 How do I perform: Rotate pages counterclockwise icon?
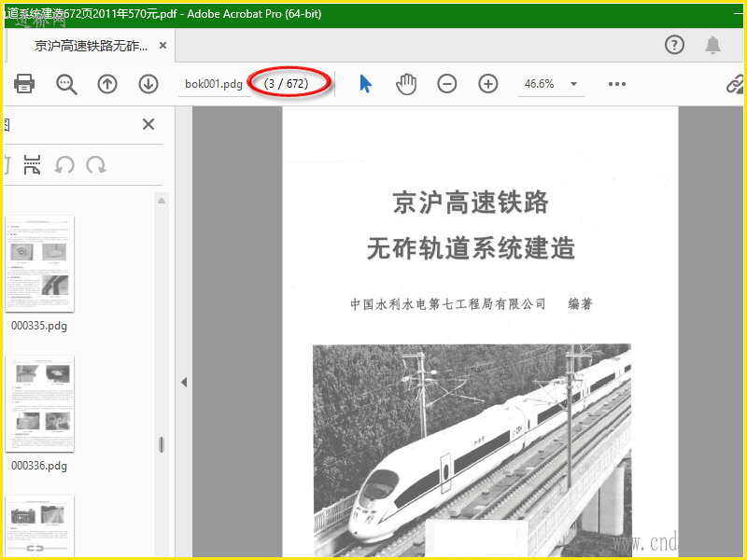[64, 165]
